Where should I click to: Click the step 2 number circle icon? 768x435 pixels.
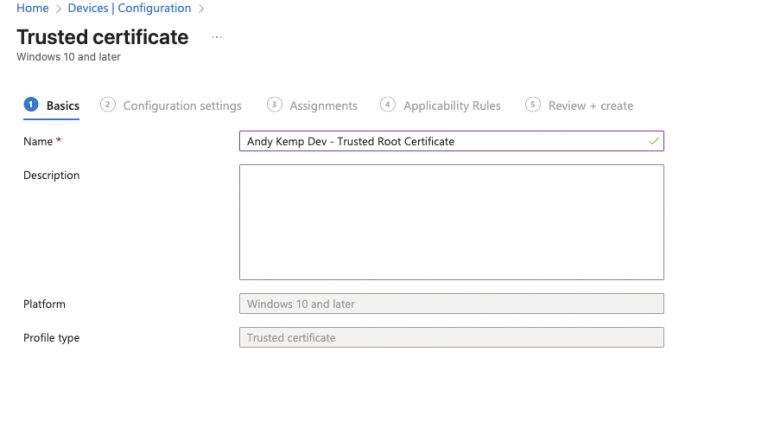coord(108,105)
